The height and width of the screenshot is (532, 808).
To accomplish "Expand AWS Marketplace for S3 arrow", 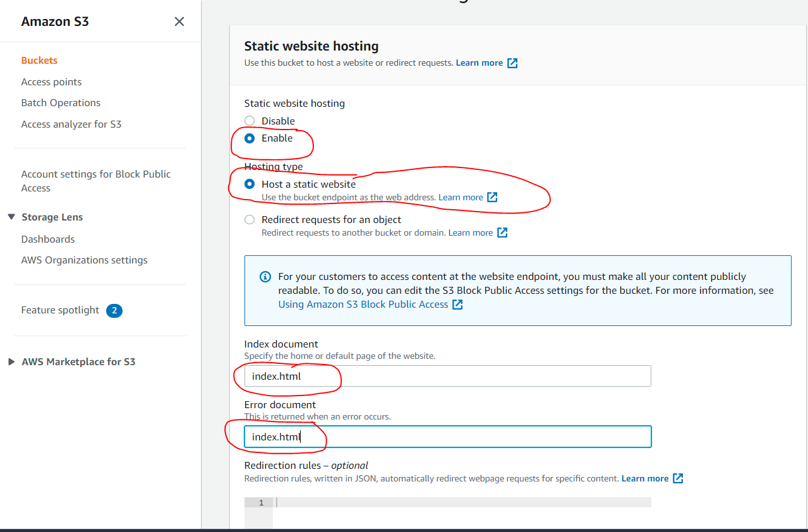I will point(11,362).
